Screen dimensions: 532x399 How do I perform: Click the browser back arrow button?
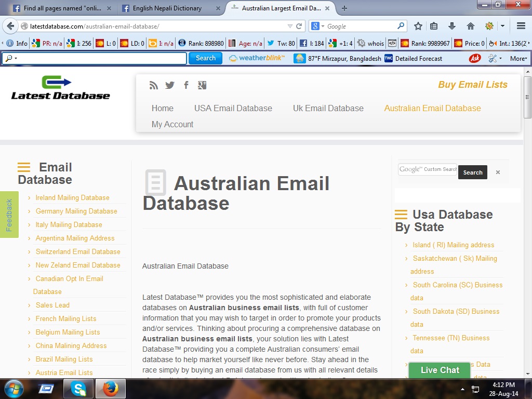10,26
